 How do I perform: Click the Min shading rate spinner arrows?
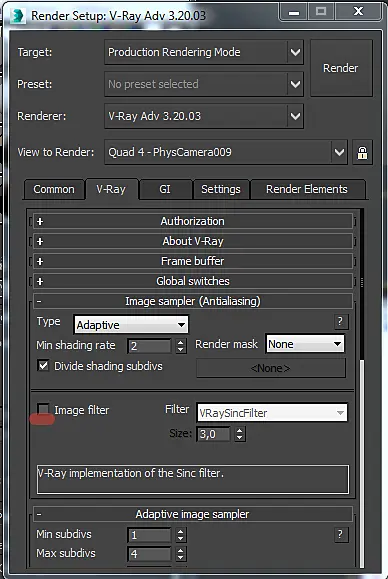coord(181,346)
